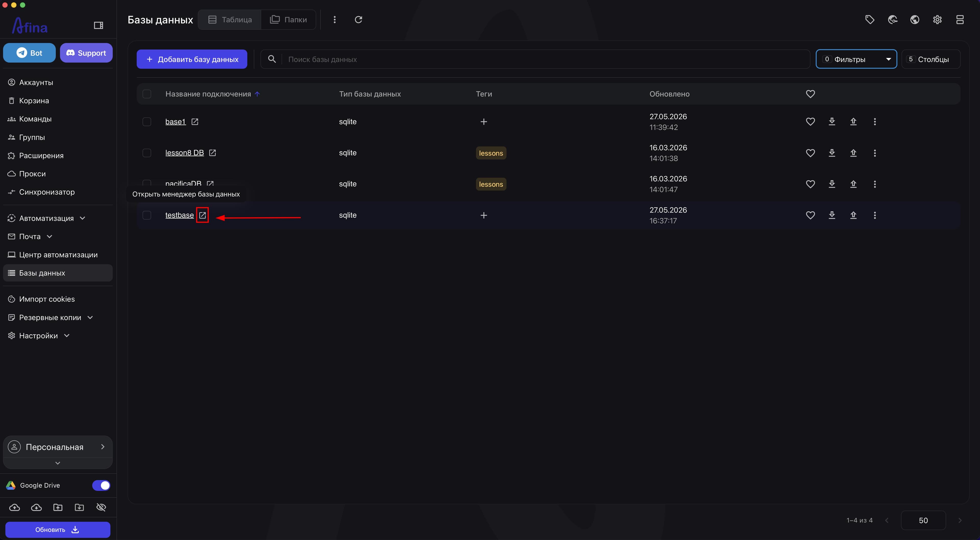
Task: Expand the down chevron under Персональная
Action: point(58,463)
